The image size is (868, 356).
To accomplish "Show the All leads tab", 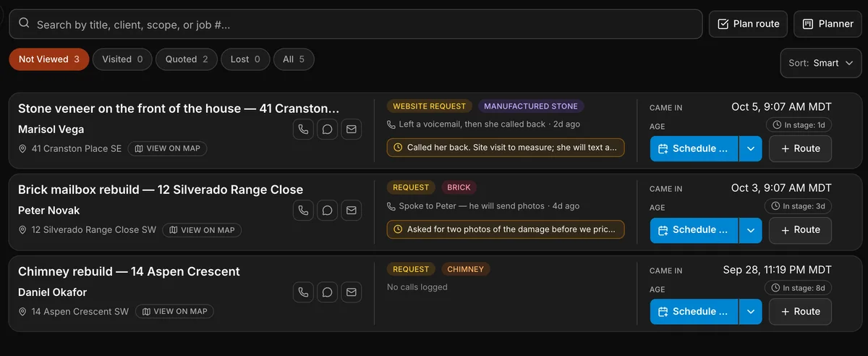I will click(x=294, y=59).
